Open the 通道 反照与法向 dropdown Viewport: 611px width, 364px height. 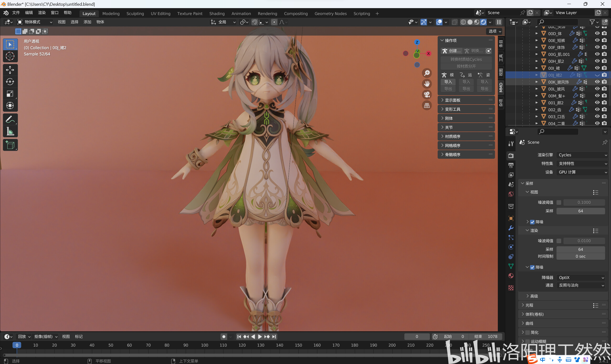(x=581, y=285)
